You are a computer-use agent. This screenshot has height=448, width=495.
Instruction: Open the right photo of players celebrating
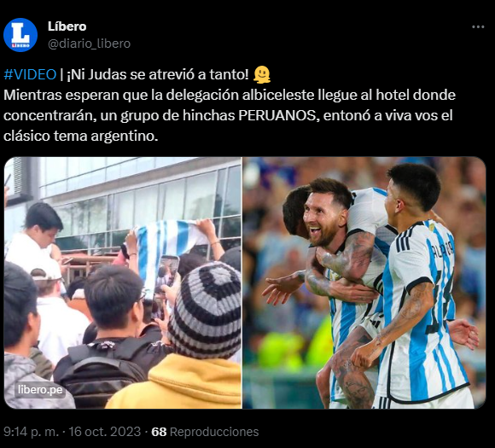click(364, 282)
